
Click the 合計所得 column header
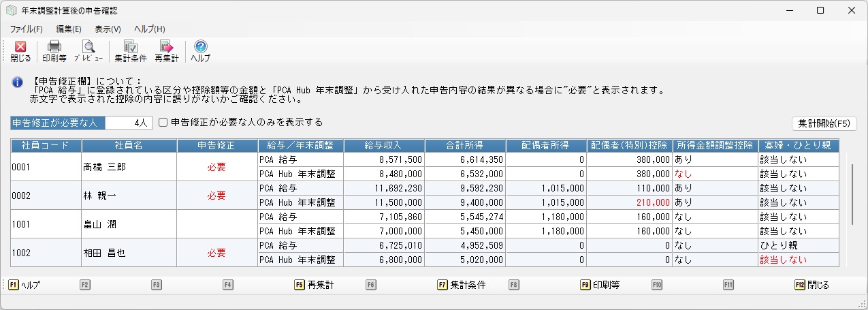click(465, 145)
